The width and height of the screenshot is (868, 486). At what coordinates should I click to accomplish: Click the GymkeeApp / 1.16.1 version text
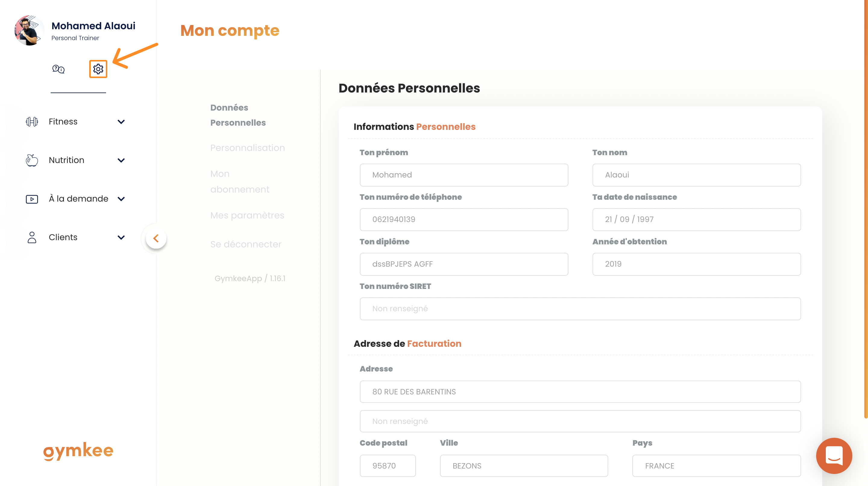point(250,278)
